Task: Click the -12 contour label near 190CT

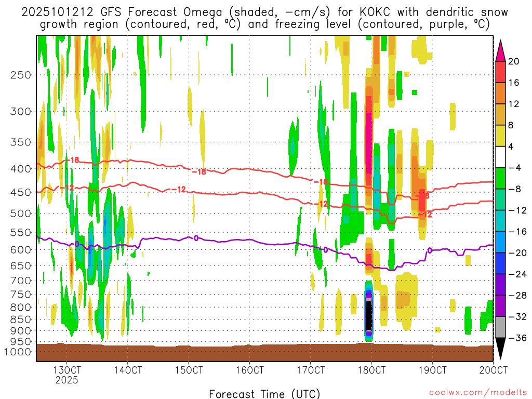Action: pyautogui.click(x=425, y=215)
